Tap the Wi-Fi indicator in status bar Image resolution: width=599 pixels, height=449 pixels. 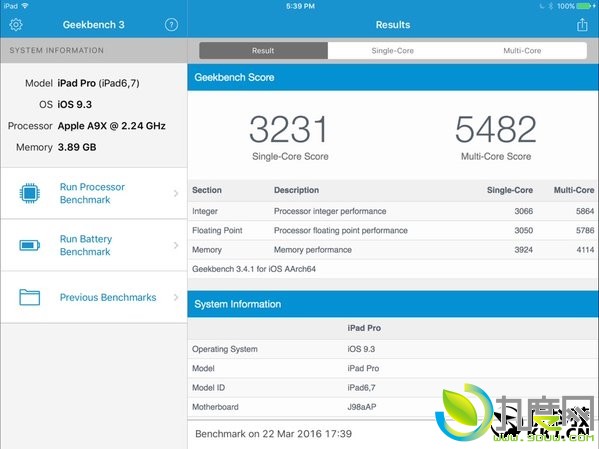point(25,6)
